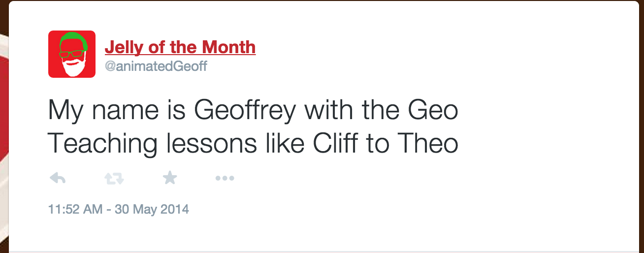This screenshot has width=644, height=253.
Task: Open the more options ellipsis menu
Action: (x=225, y=179)
